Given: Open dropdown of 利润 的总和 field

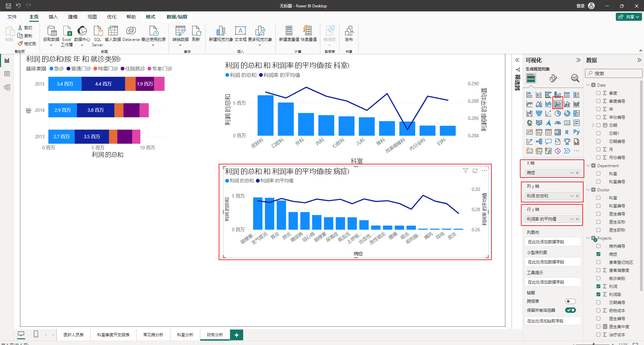Looking at the screenshot, I should click(x=572, y=196).
